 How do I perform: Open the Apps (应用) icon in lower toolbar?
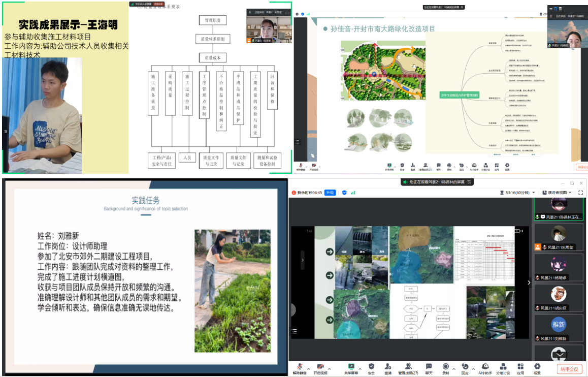click(x=520, y=368)
